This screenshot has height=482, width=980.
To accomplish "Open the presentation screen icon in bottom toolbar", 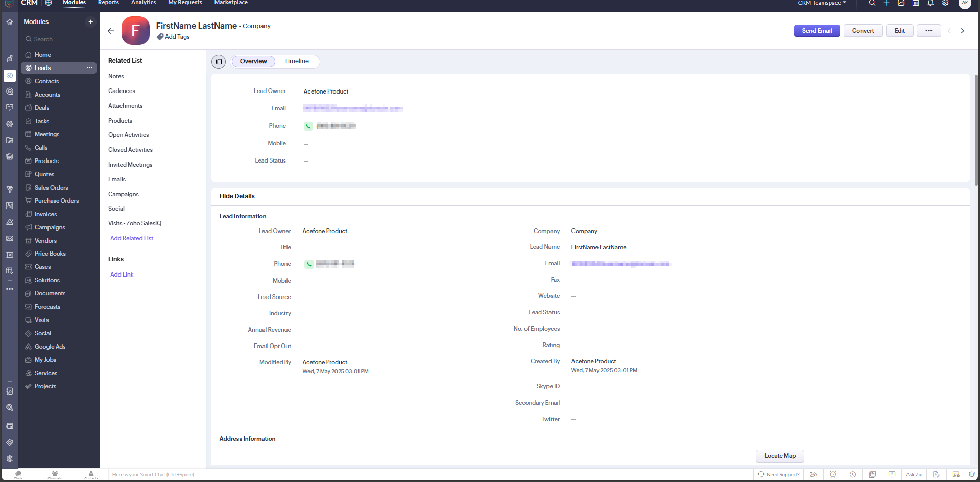I will pyautogui.click(x=892, y=475).
